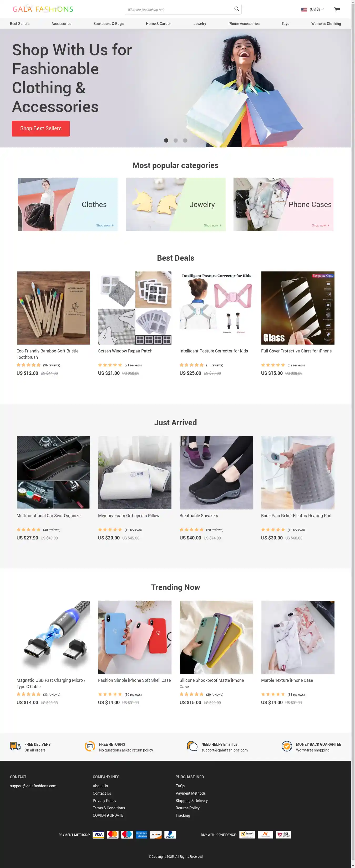The width and height of the screenshot is (355, 868).
Task: Click the Need Help chat bubble icon
Action: pyautogui.click(x=192, y=746)
